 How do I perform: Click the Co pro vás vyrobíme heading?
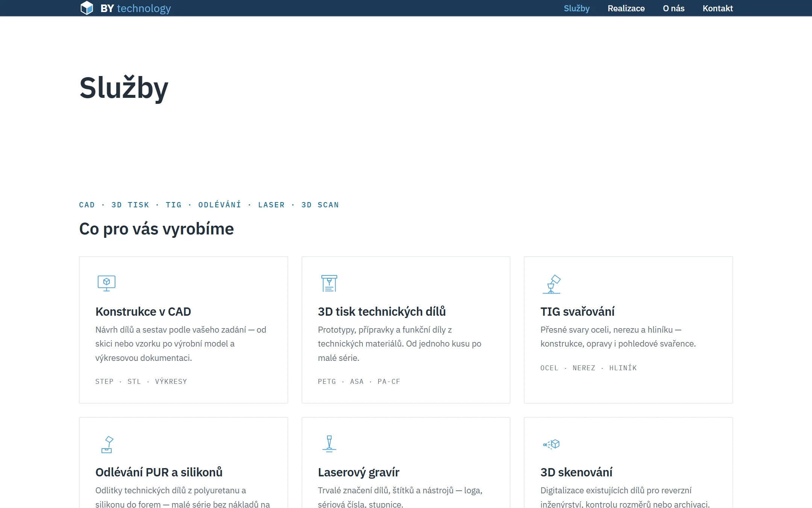click(x=156, y=229)
